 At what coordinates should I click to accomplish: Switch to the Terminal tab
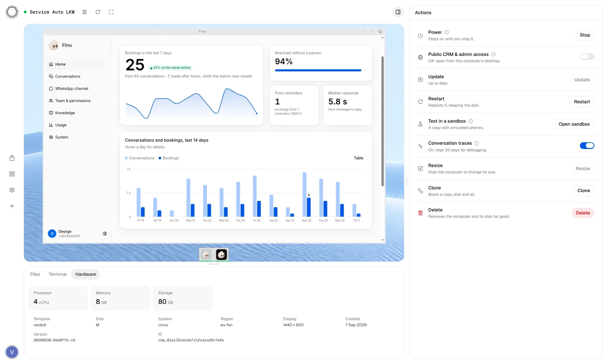click(x=58, y=274)
